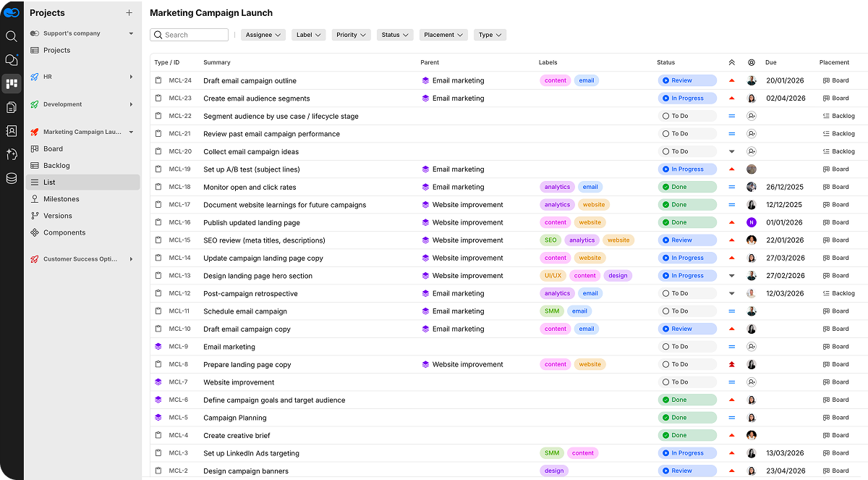Select the Projects board icon in left rail

(x=11, y=83)
